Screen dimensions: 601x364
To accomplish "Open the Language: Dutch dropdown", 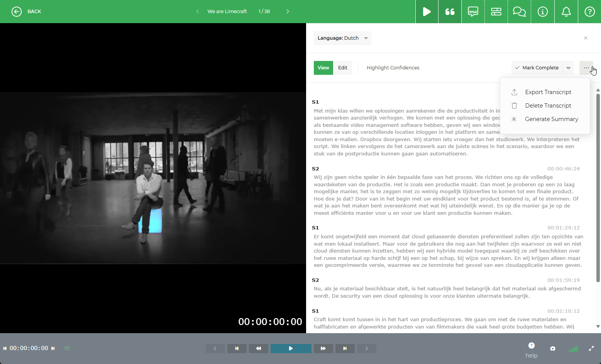I will tap(342, 38).
